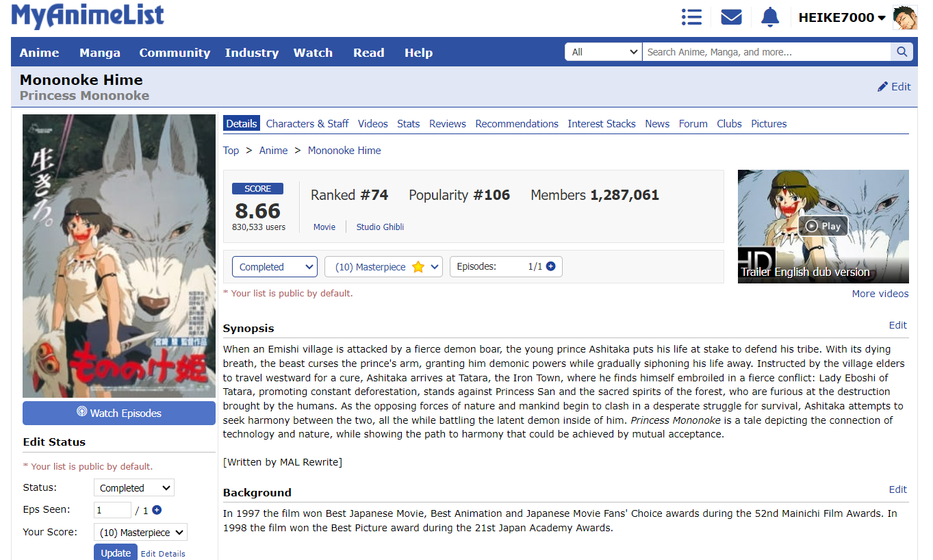Open the Manga navigation menu

(100, 53)
